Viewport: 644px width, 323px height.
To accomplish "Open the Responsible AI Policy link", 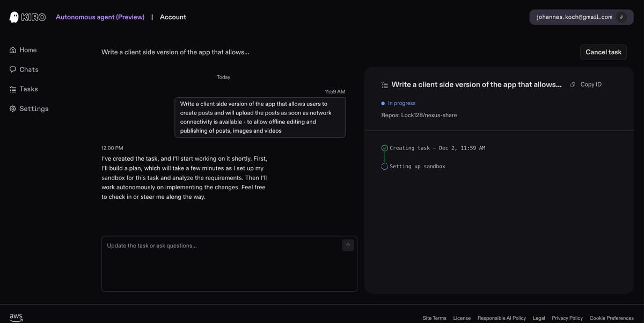I will 502,318.
